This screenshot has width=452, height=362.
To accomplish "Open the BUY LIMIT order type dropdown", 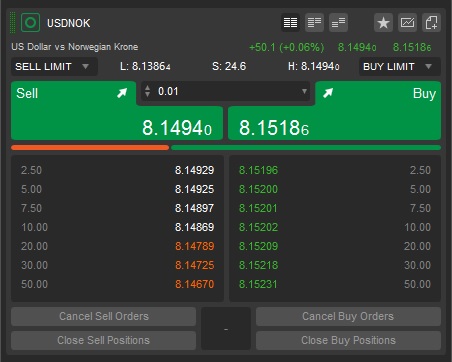I will click(400, 67).
